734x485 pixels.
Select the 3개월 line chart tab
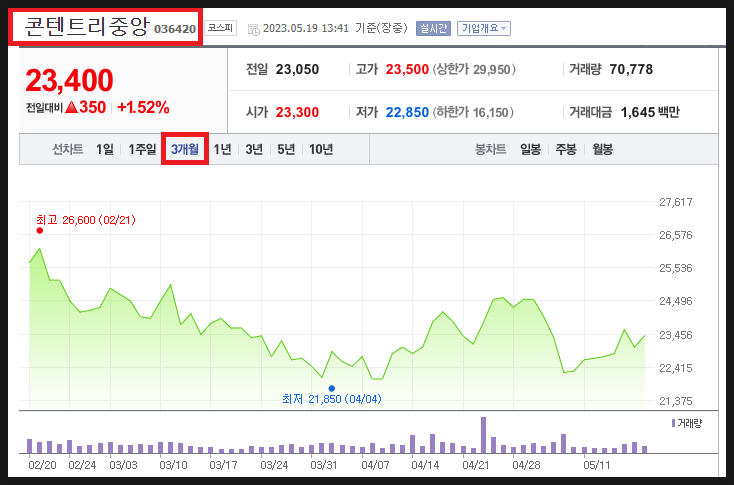pyautogui.click(x=184, y=149)
